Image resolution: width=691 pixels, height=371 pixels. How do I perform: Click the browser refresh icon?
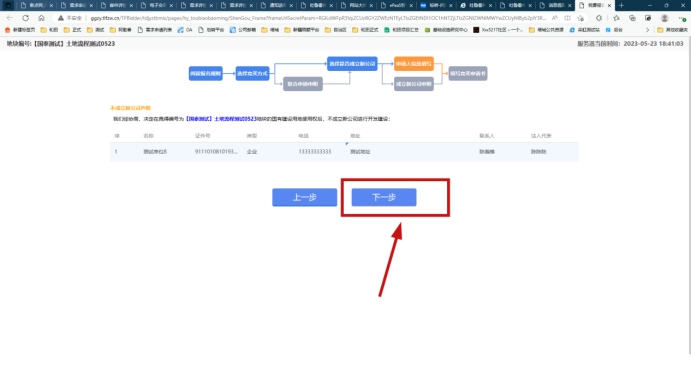pos(26,18)
